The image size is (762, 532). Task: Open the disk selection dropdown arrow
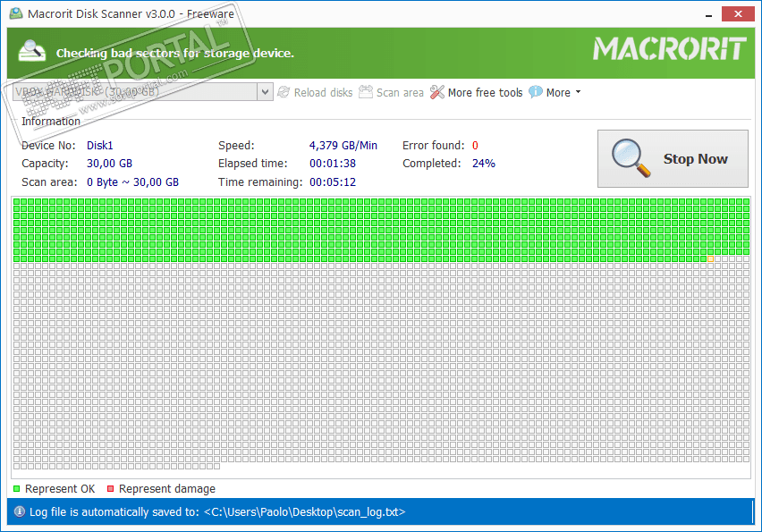[265, 91]
